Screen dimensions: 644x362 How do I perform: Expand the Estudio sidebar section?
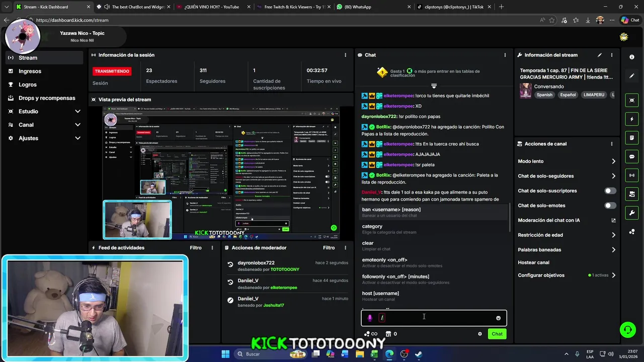coord(77,112)
